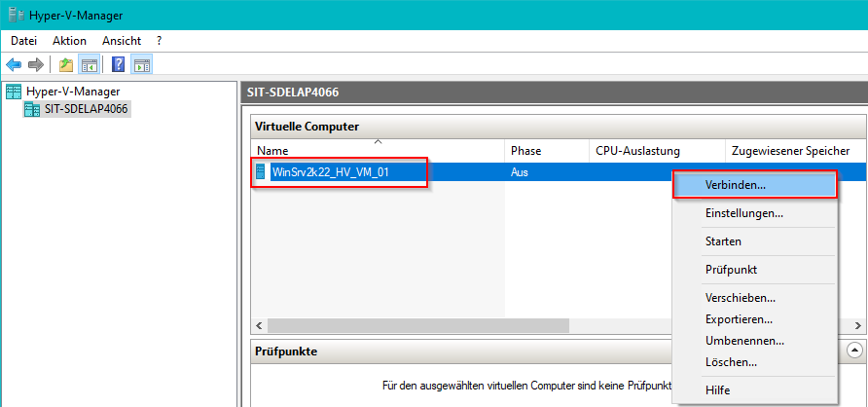Open the Datei menu

tap(23, 41)
